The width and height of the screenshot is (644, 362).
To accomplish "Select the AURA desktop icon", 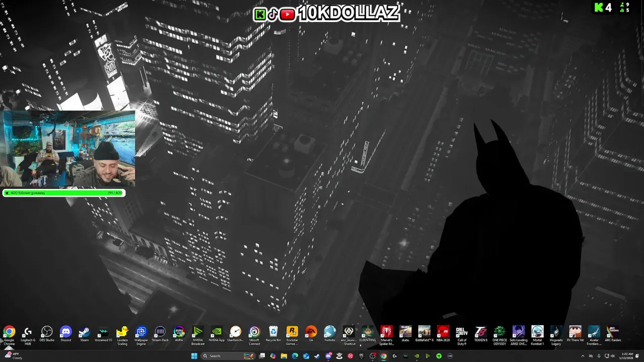I will point(179,334).
